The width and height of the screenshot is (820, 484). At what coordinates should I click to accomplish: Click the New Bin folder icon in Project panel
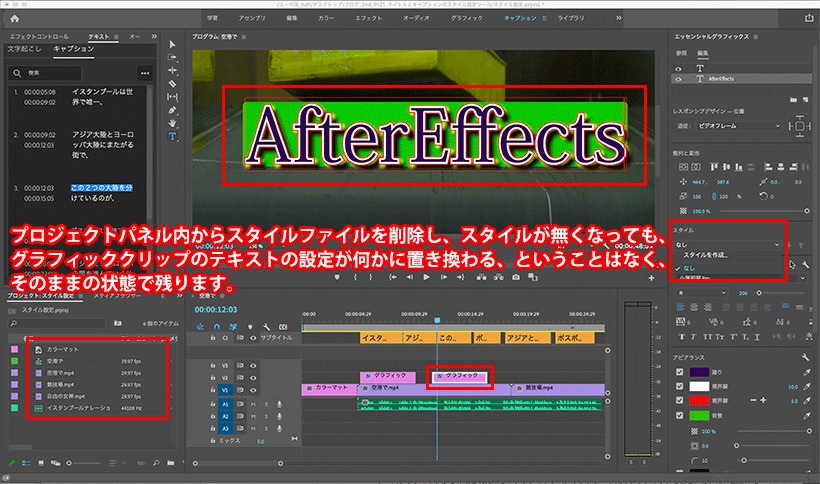pyautogui.click(x=170, y=463)
